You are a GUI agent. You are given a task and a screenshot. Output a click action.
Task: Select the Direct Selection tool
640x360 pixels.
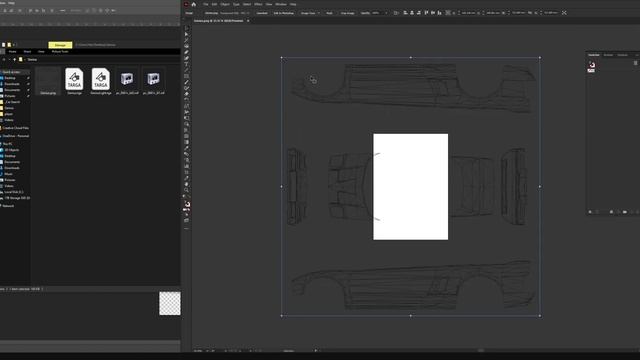click(x=187, y=34)
